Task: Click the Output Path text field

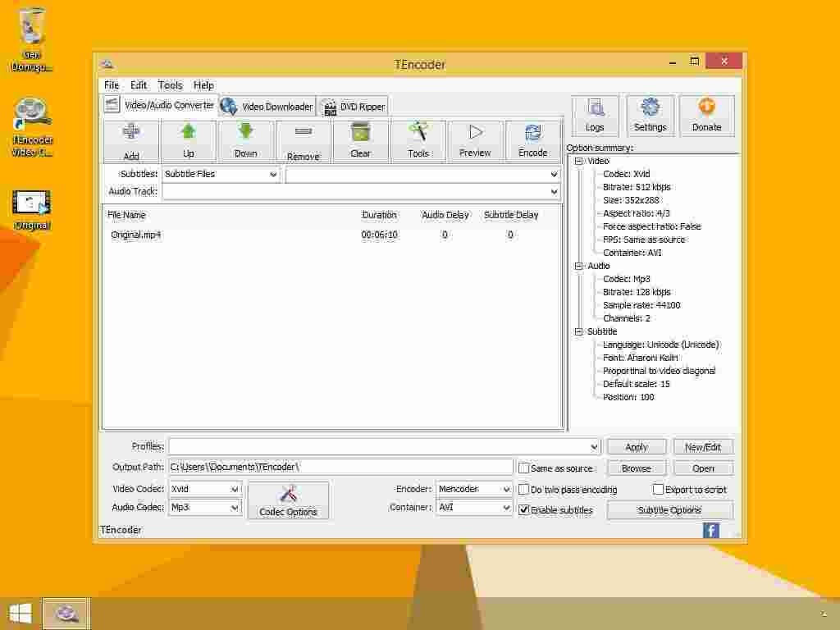Action: pyautogui.click(x=340, y=467)
